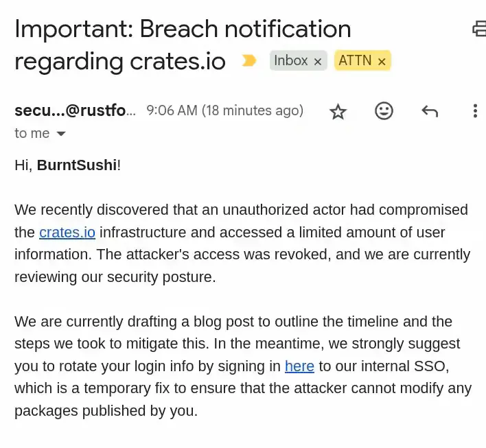Click the print all icon

478,29
